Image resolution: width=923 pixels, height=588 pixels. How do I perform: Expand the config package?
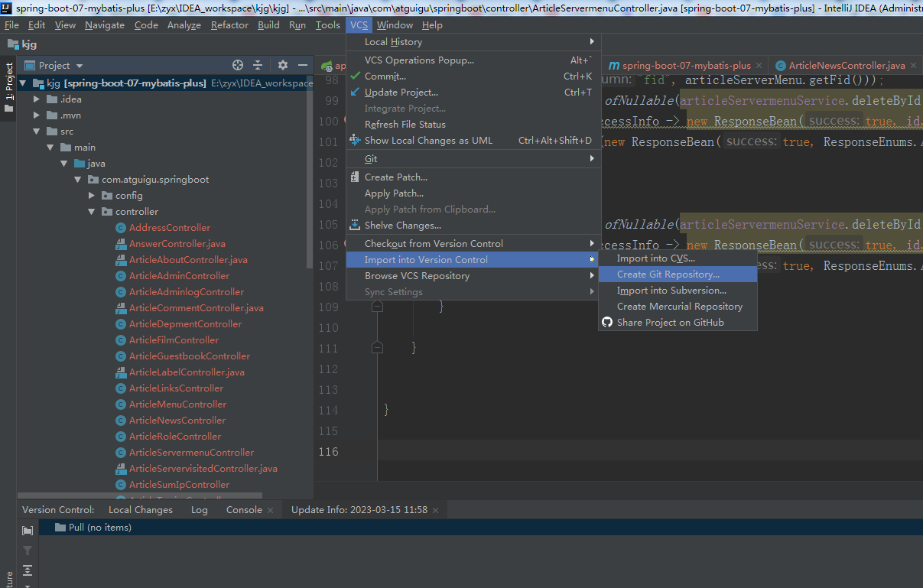tap(92, 196)
